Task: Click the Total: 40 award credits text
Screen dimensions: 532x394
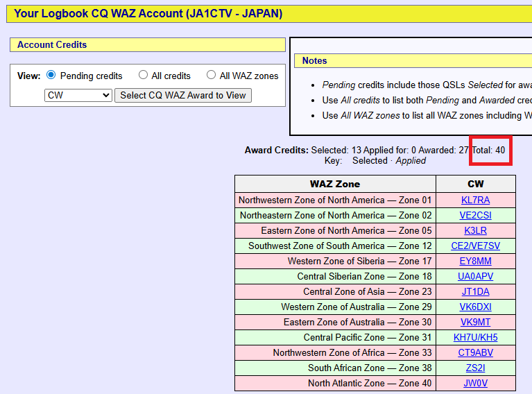Action: [x=490, y=150]
